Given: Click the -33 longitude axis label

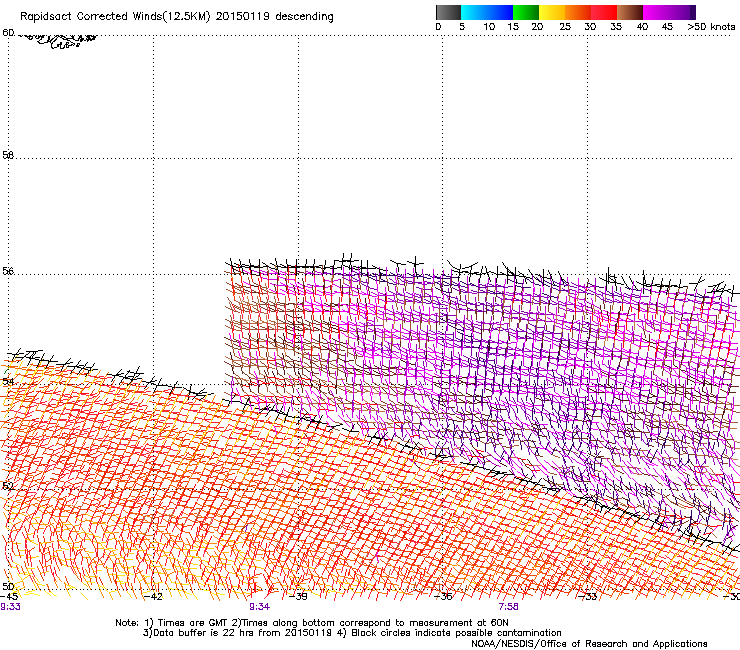Looking at the screenshot, I should pyautogui.click(x=588, y=596).
